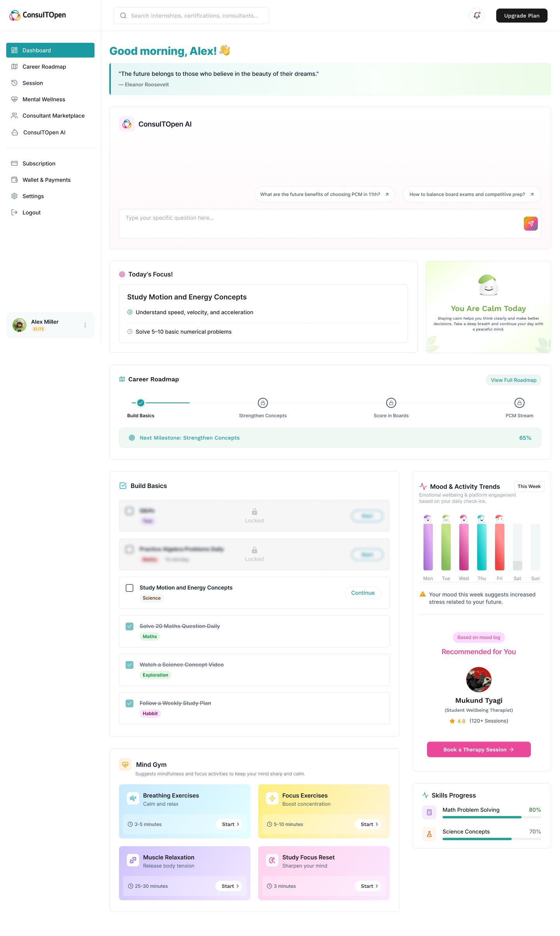This screenshot has width=560, height=936.
Task: Click the Tuesday mood bar
Action: (446, 547)
